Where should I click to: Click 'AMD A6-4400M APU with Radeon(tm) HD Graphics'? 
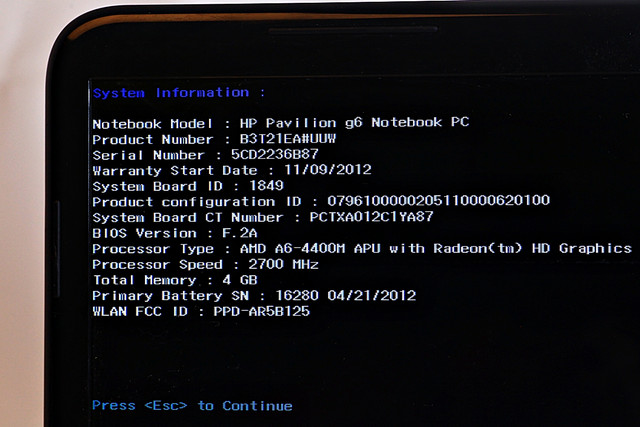(436, 248)
